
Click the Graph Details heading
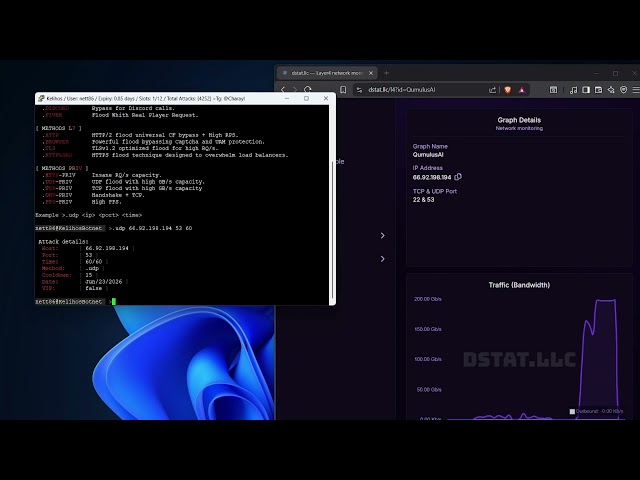point(519,120)
